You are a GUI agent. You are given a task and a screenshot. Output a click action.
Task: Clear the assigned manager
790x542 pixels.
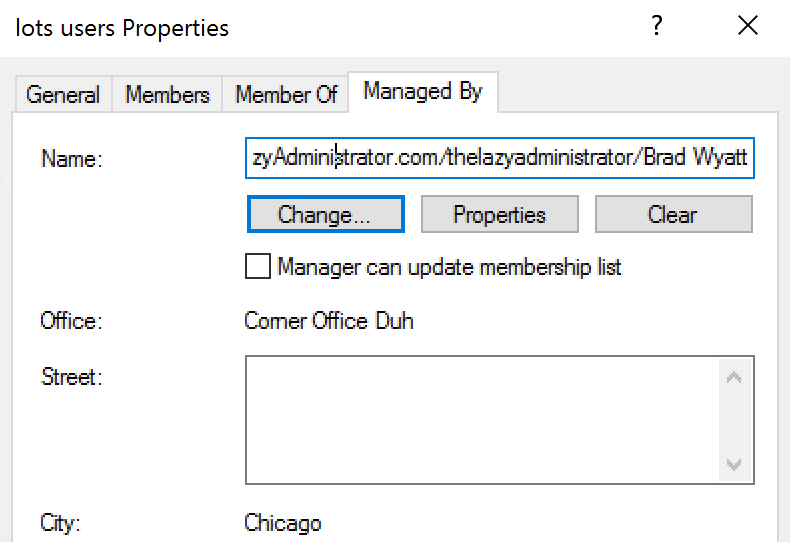coord(674,214)
